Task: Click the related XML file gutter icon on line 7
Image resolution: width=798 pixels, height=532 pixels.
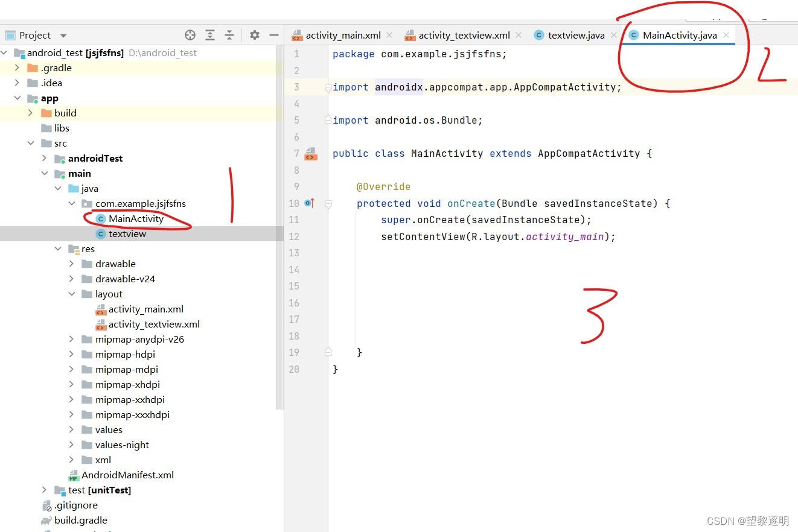Action: point(311,153)
